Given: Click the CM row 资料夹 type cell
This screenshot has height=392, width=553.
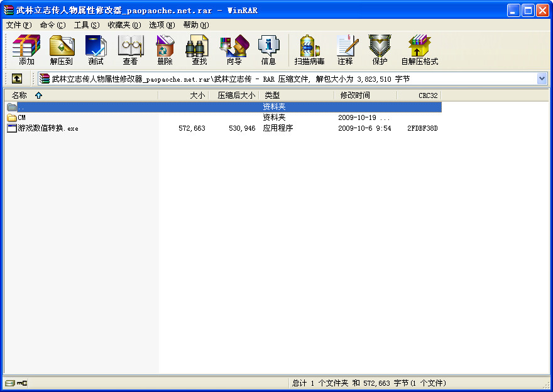Looking at the screenshot, I should (274, 117).
